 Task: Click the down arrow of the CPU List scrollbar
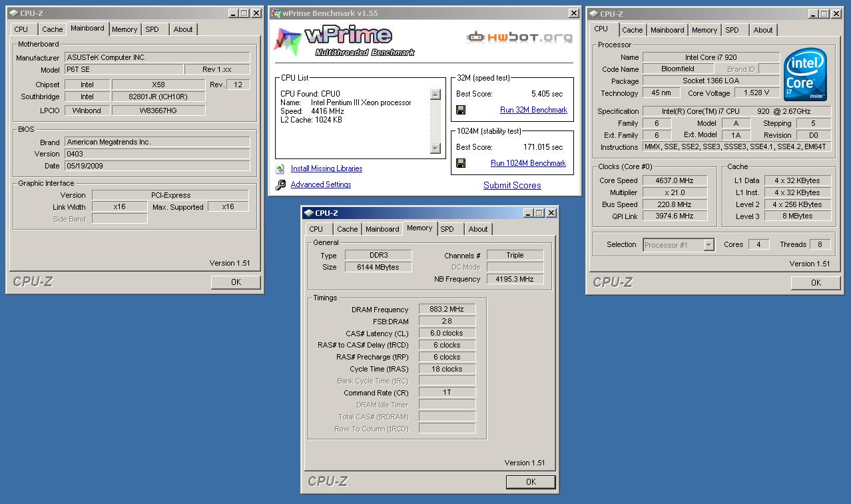(x=435, y=148)
